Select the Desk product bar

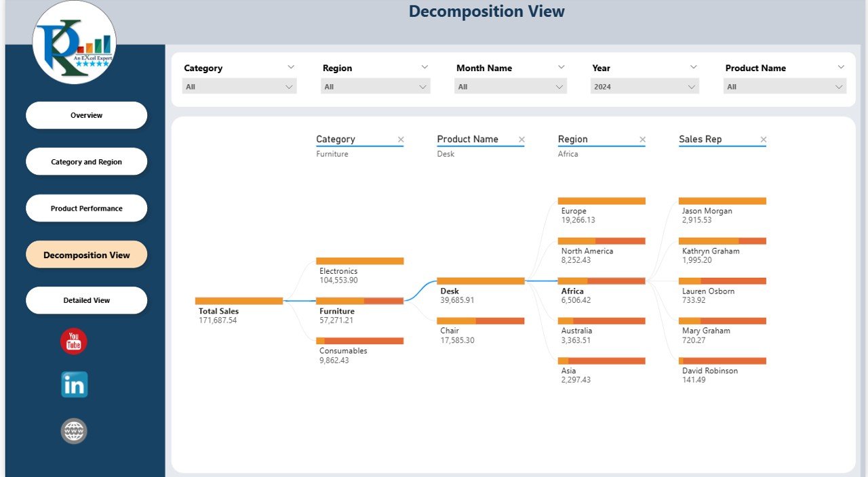pyautogui.click(x=480, y=281)
